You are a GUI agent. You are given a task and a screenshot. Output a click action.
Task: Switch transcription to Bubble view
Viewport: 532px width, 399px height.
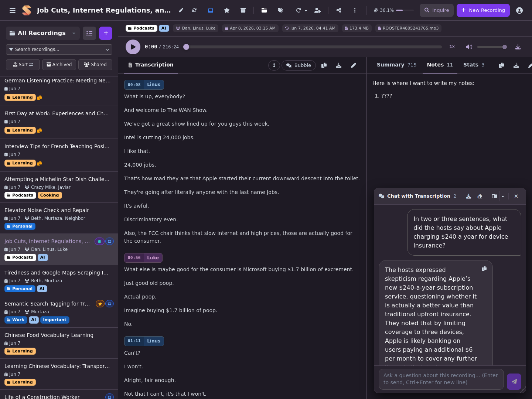pos(299,65)
